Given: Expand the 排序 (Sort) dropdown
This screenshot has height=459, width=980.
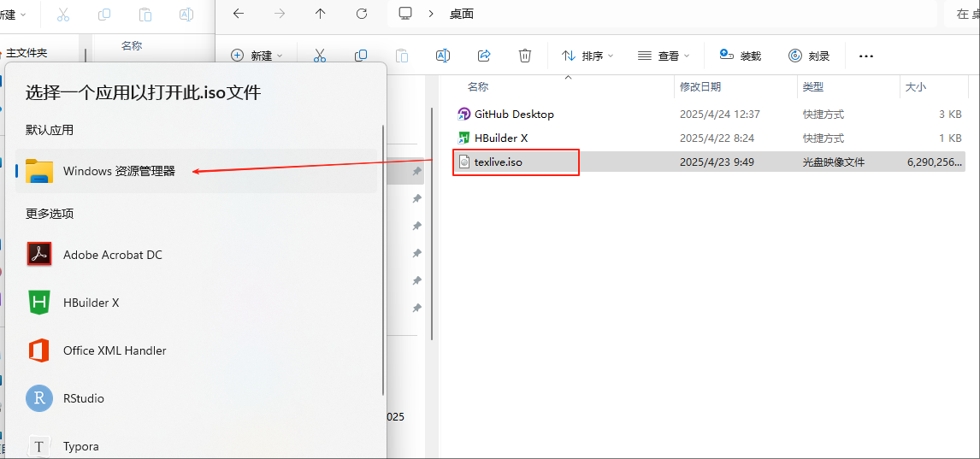Looking at the screenshot, I should click(587, 56).
